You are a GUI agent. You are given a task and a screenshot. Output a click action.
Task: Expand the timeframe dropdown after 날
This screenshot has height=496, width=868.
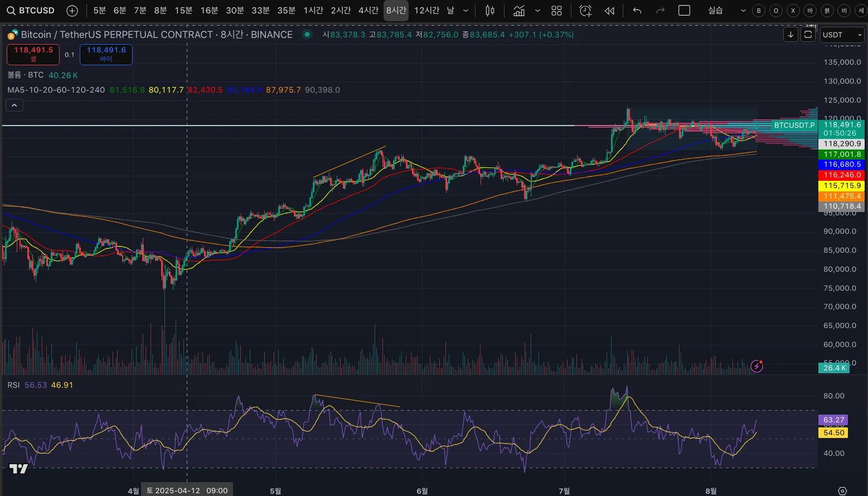(x=466, y=11)
